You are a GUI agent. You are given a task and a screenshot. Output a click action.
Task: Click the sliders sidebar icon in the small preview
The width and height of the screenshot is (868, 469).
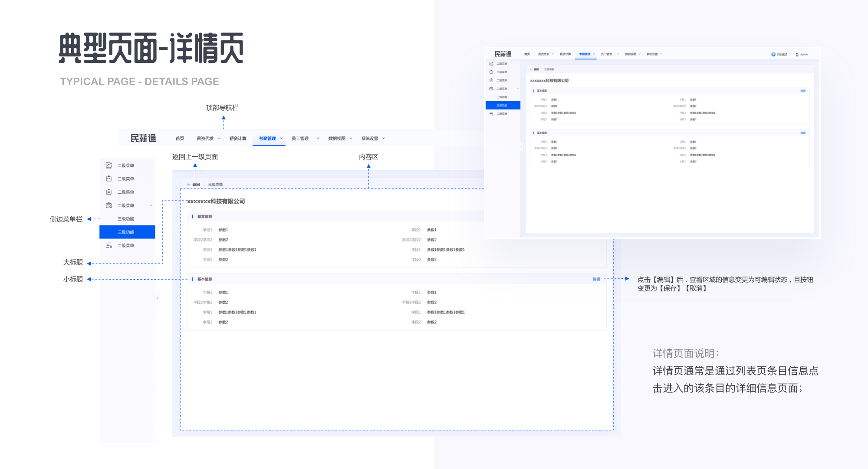tap(491, 114)
